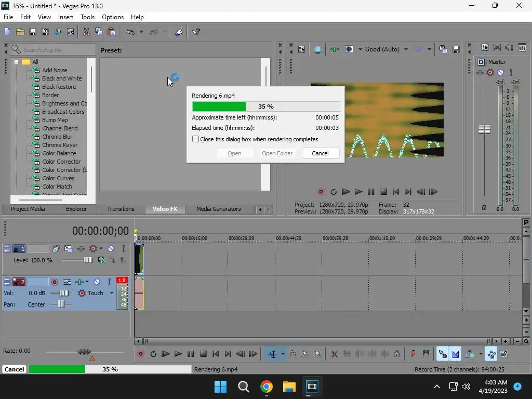Image resolution: width=532 pixels, height=399 pixels.
Task: Click the audio track Pan slider
Action: point(61,304)
